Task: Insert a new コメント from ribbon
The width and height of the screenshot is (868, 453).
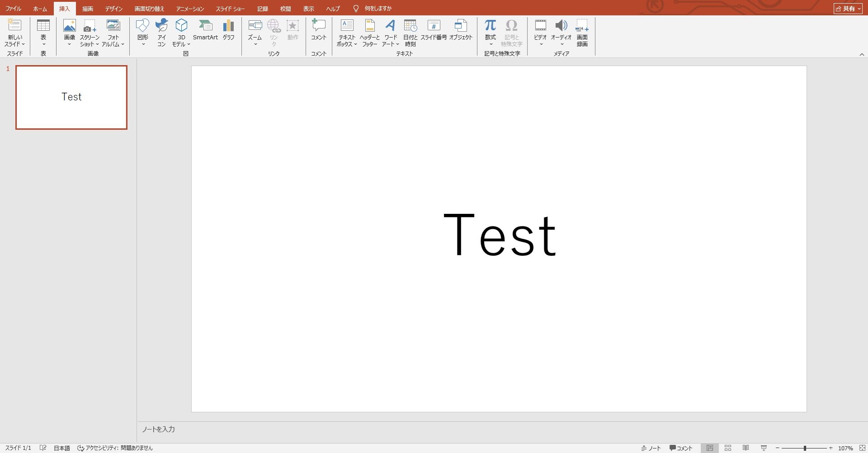Action: [x=318, y=30]
